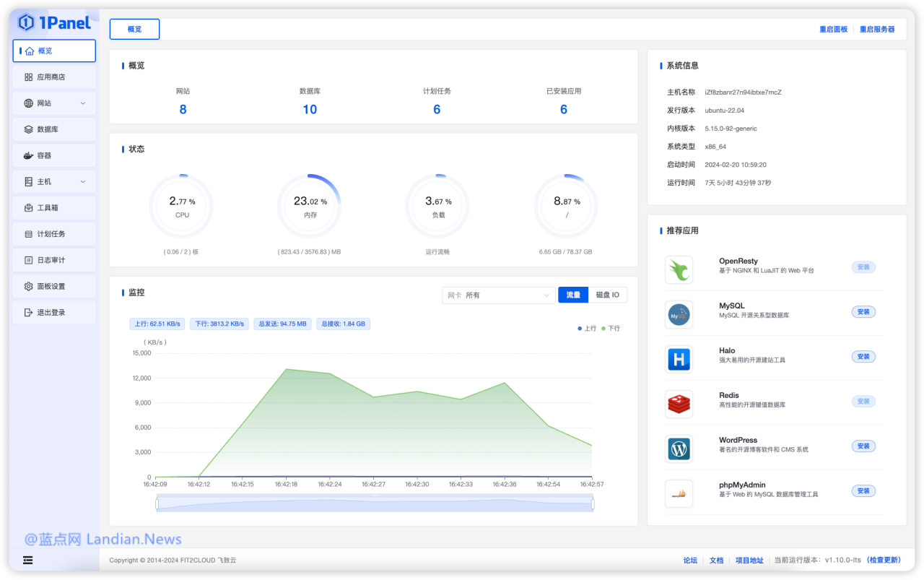Click the Restart Server (重启服务器) link

coord(877,30)
